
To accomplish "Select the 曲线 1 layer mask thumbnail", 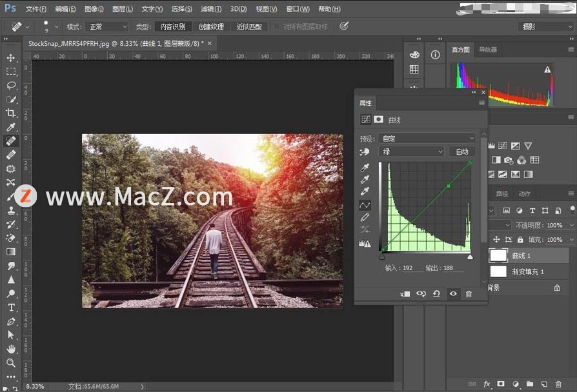I will 498,255.
